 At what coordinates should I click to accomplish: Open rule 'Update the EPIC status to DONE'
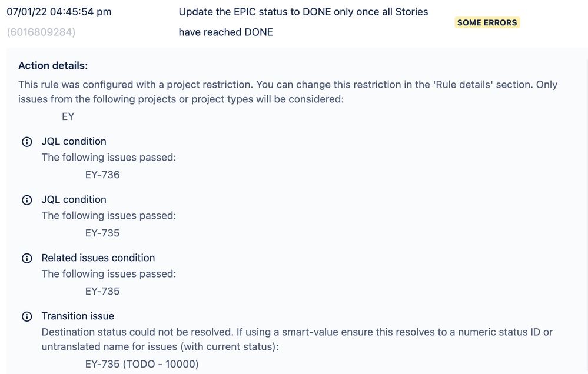tap(303, 12)
